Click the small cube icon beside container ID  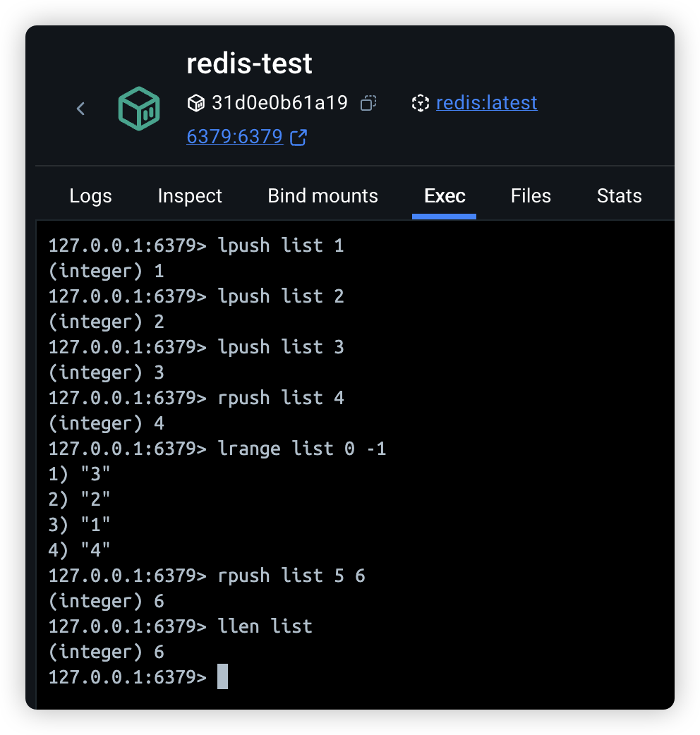click(195, 104)
